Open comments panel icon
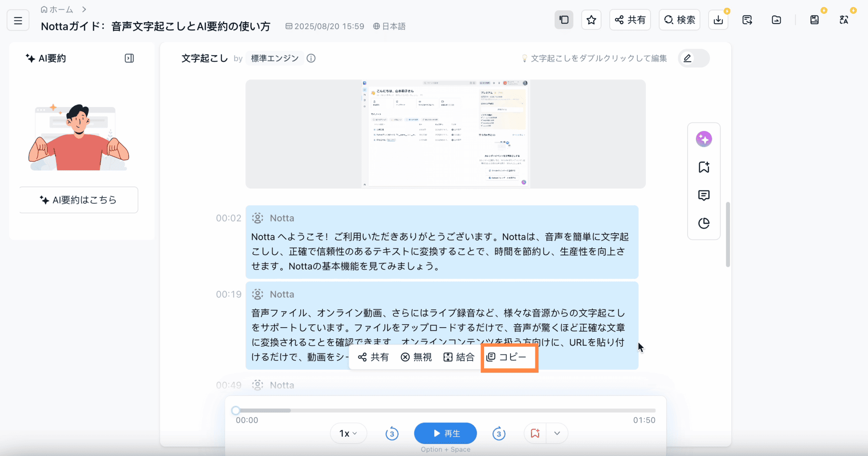 point(704,195)
